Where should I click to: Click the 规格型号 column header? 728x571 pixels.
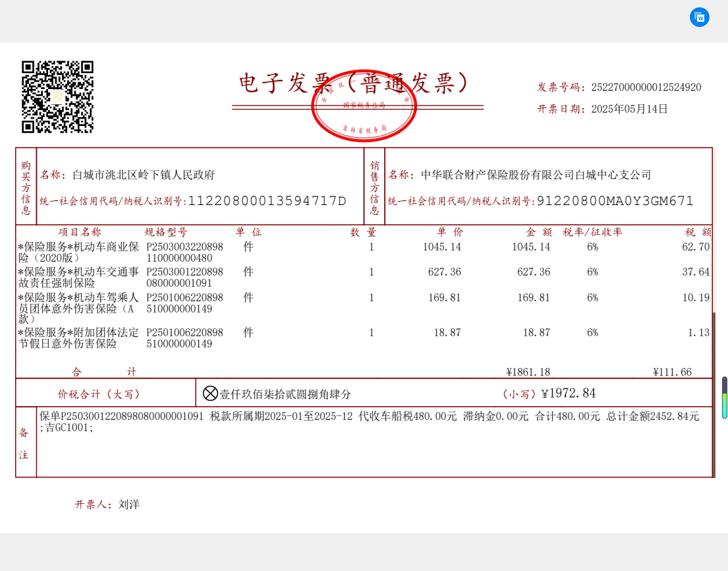pos(166,232)
